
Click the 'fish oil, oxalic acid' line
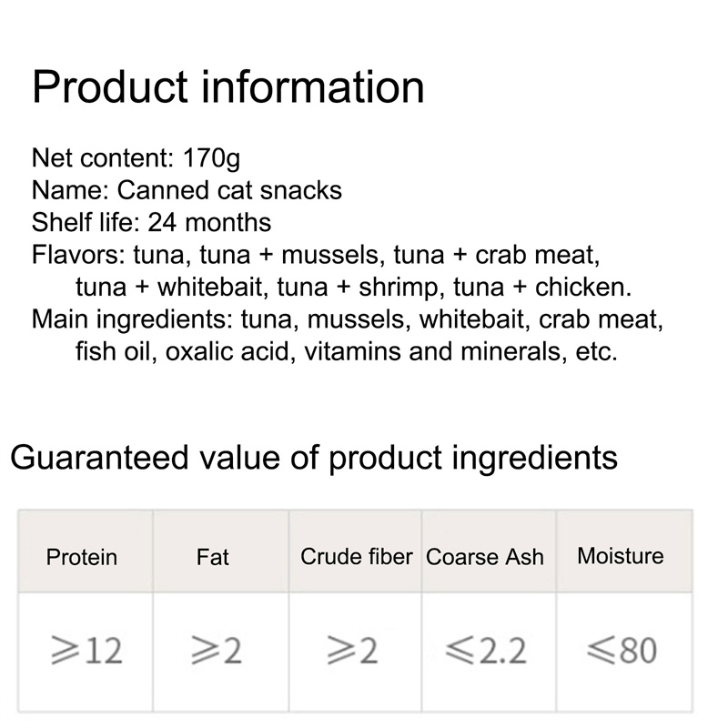pos(346,351)
